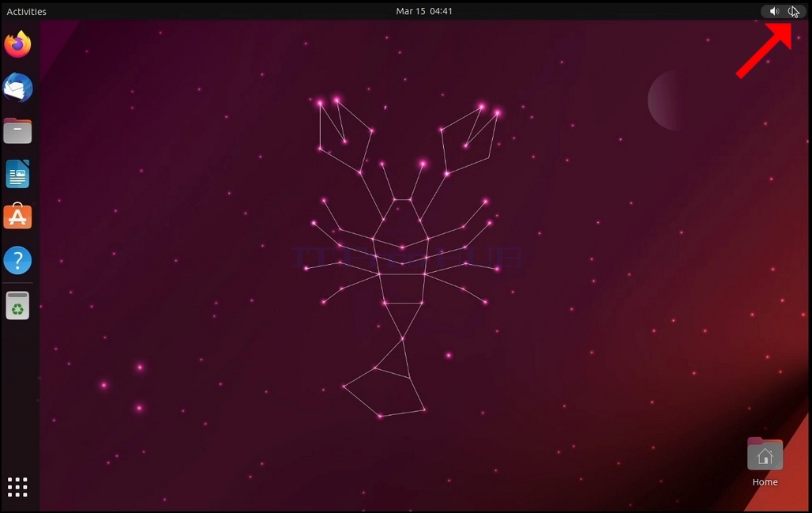This screenshot has height=513, width=812.
Task: Open the Trash bin in the dock
Action: pyautogui.click(x=17, y=305)
